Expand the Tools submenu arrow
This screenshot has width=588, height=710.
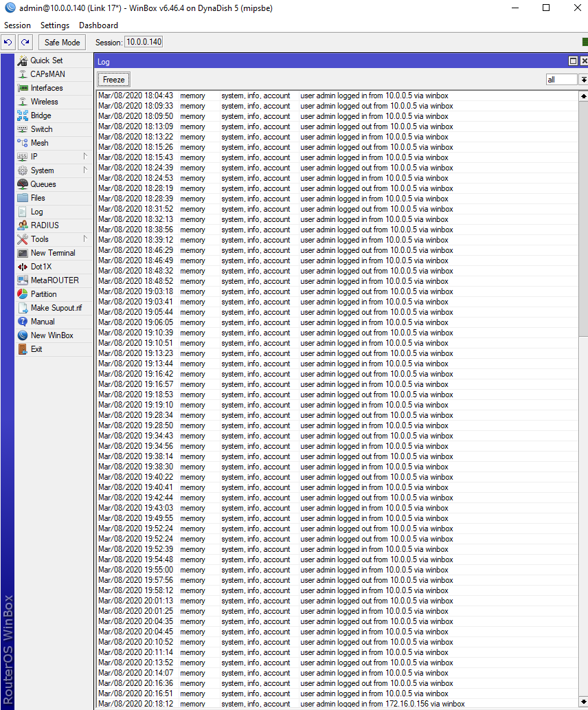pos(85,239)
